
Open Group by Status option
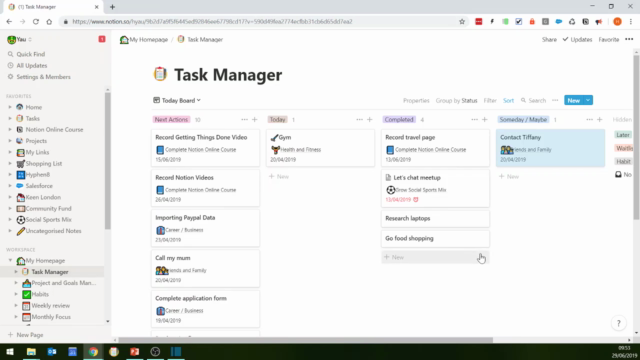pos(456,100)
